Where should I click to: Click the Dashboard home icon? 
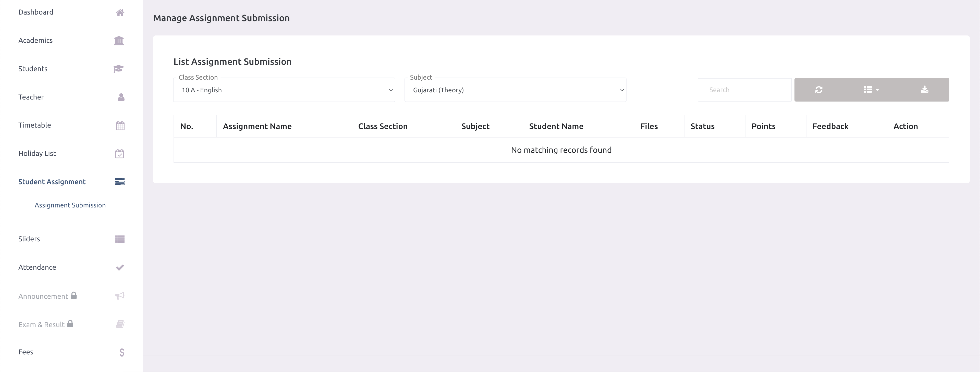click(120, 12)
